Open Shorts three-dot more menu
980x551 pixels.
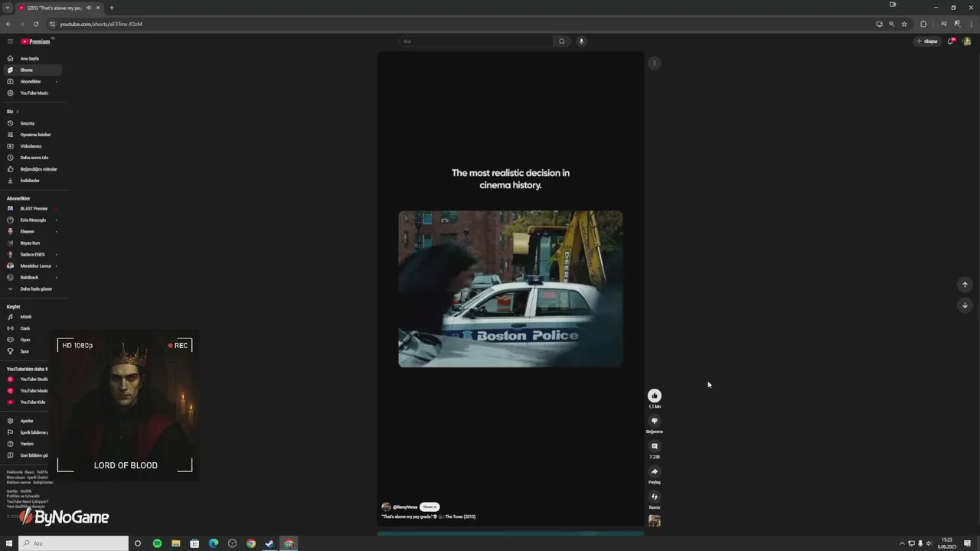pyautogui.click(x=655, y=64)
